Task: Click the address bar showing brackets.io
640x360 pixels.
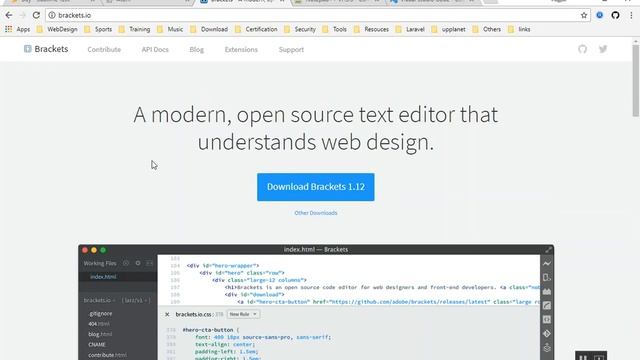Action: point(318,15)
